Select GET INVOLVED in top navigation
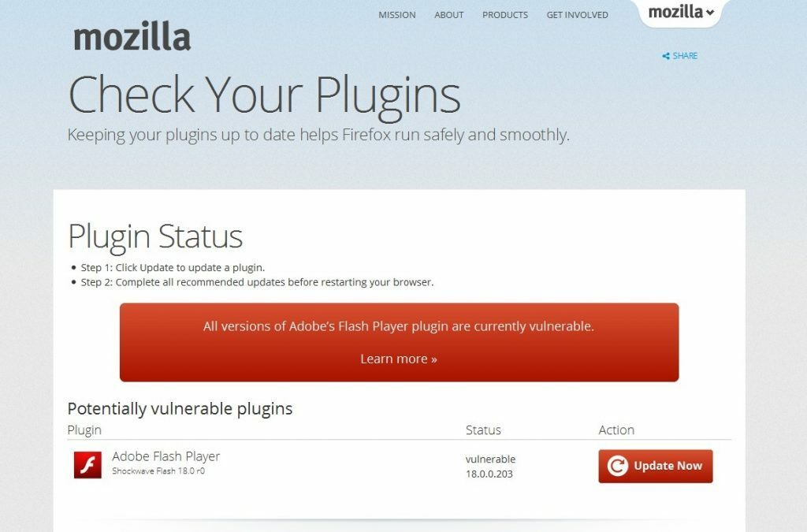The height and width of the screenshot is (532, 807). (x=577, y=15)
